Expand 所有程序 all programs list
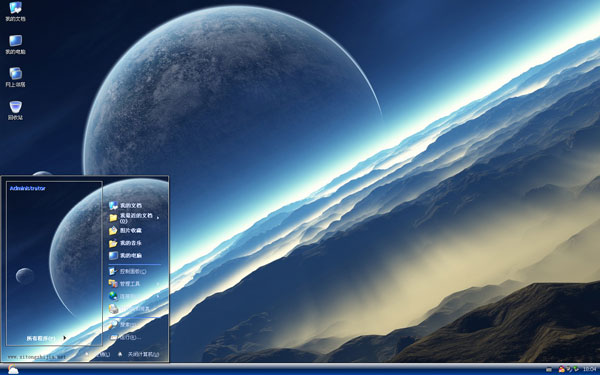 click(47, 338)
